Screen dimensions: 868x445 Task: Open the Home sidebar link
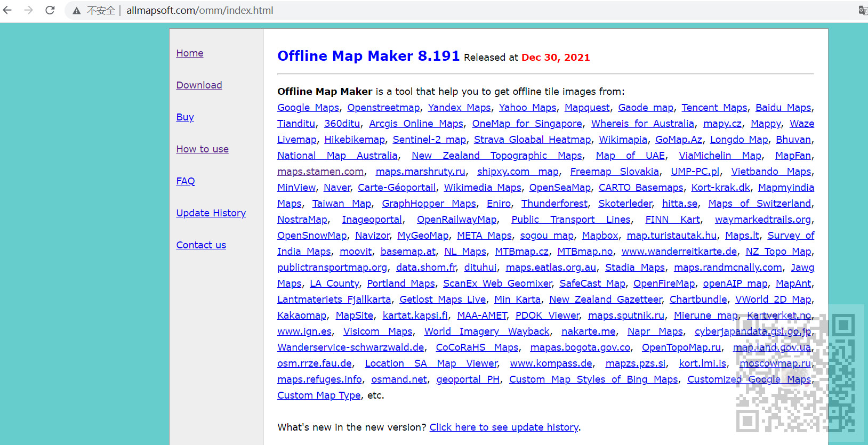(x=190, y=53)
